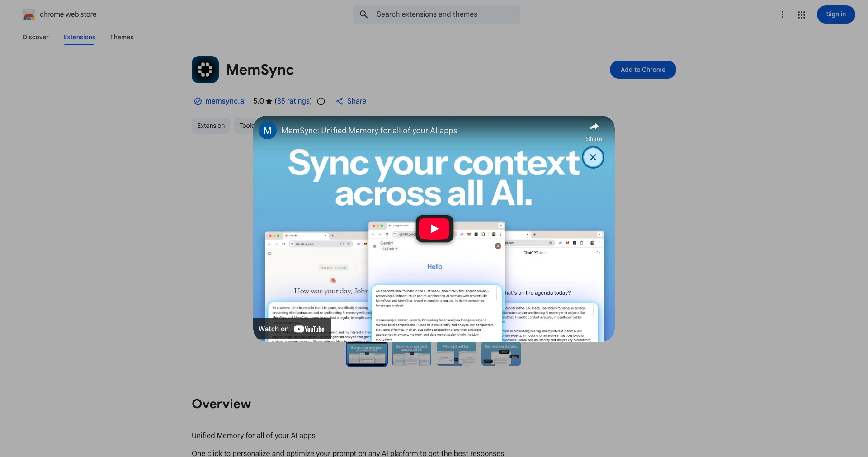Switch to the Extensions tab
The width and height of the screenshot is (868, 457).
pos(79,37)
